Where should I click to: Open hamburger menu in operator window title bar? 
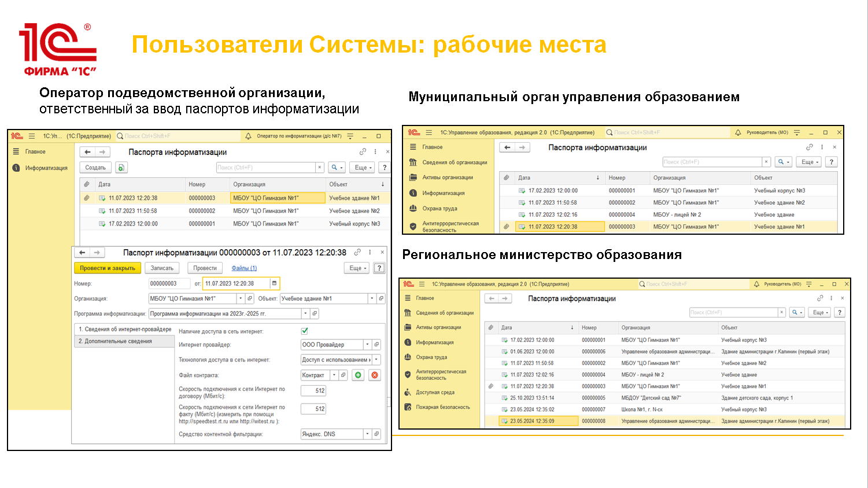coord(32,136)
